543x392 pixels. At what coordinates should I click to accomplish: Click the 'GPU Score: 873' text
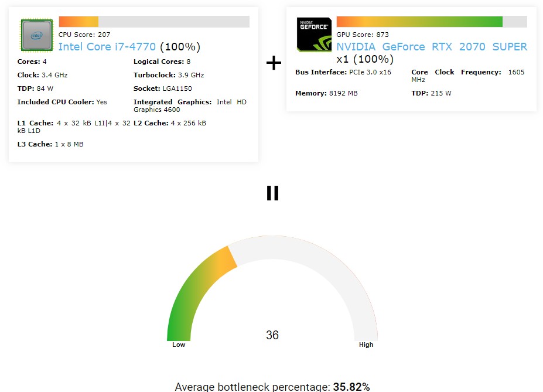(x=363, y=35)
